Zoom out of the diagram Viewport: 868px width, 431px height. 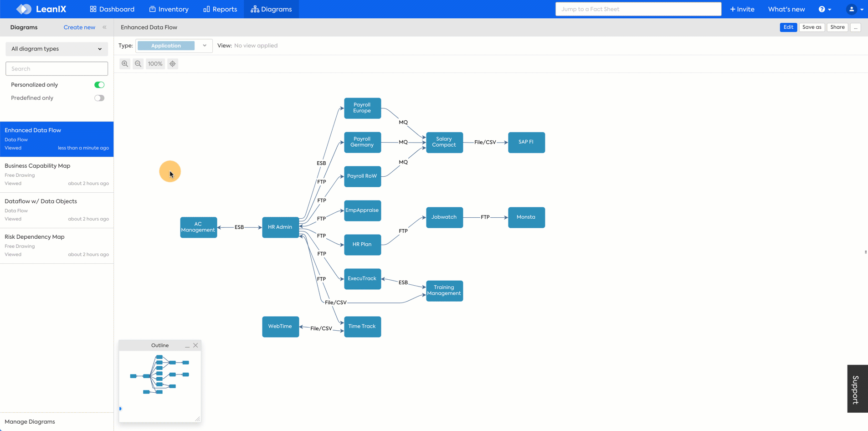[x=138, y=64]
